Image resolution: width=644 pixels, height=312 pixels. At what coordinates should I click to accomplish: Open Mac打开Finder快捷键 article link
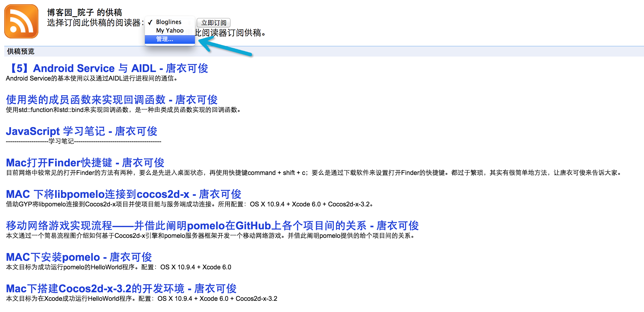click(85, 163)
